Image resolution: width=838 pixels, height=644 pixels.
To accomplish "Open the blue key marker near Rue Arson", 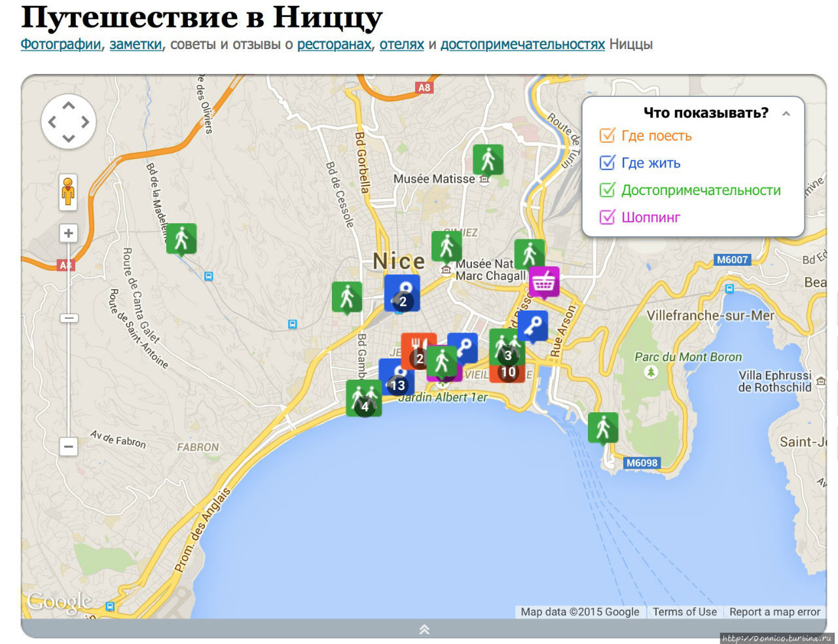I will point(533,327).
